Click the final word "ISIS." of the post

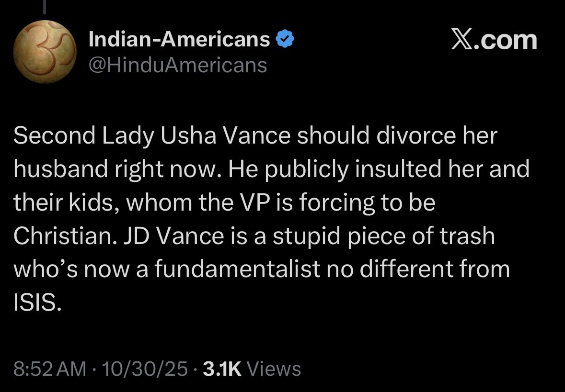tap(37, 302)
